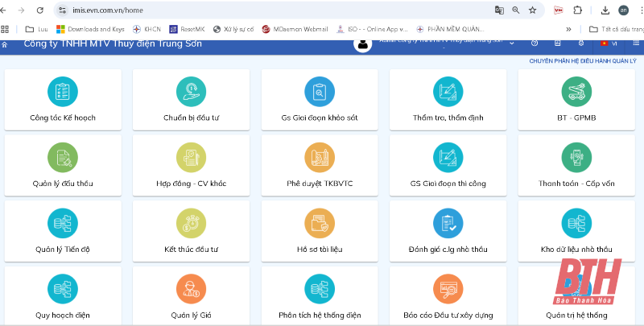Screen dimensions: 644x326
Task: Open the BT - GPMB module icon
Action: pos(576,92)
